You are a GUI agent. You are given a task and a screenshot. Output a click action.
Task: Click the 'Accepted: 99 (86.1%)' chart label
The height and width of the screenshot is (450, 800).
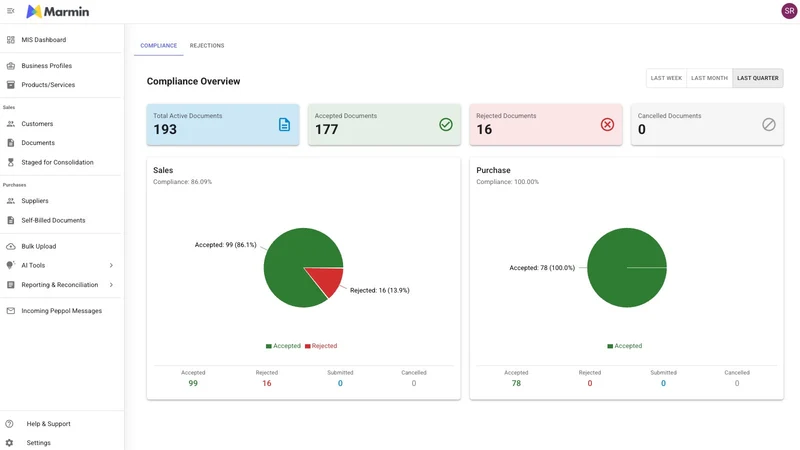coord(226,245)
